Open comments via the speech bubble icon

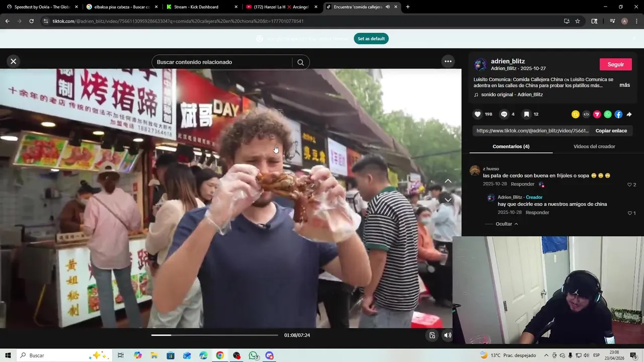tap(504, 114)
